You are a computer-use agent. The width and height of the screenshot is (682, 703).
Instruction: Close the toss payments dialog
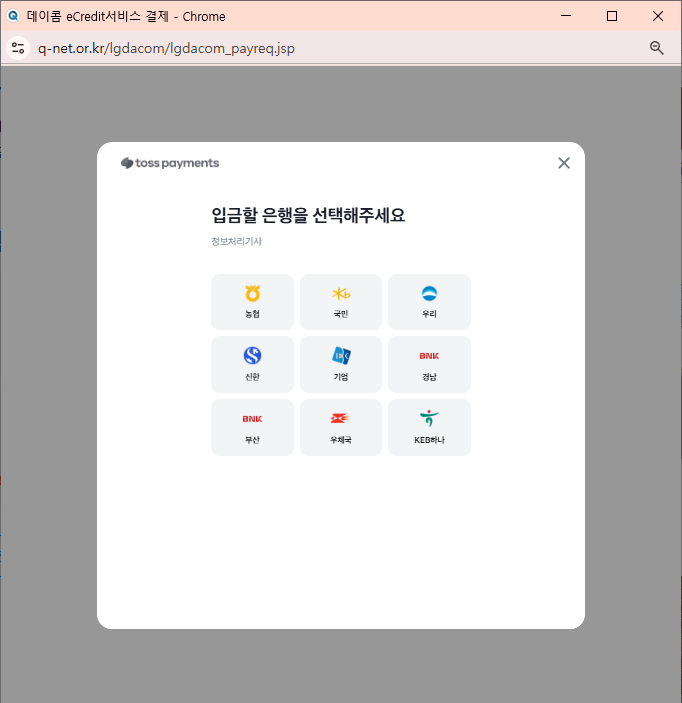click(564, 163)
